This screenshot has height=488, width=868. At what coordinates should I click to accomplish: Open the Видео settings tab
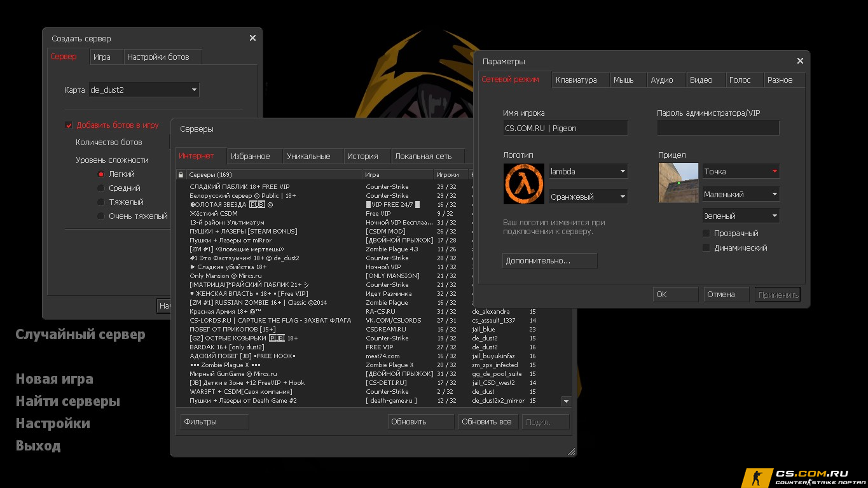click(x=706, y=80)
